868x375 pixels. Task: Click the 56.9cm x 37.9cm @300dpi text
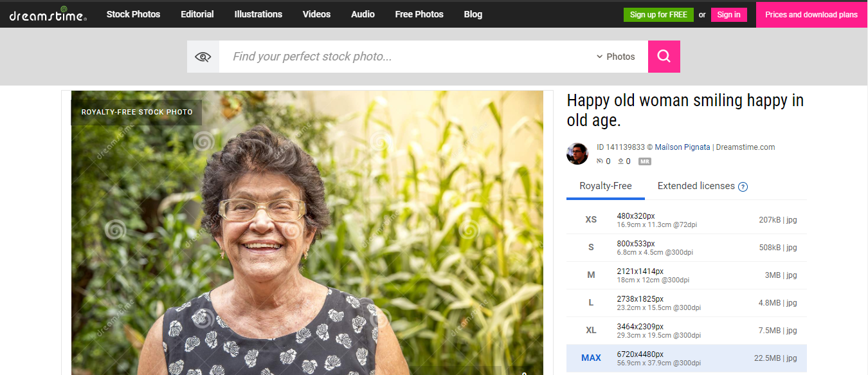coord(659,363)
